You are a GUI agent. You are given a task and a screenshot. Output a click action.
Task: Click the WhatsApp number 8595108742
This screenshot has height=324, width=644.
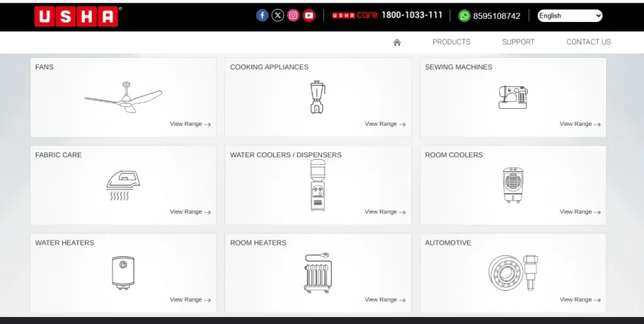click(497, 16)
